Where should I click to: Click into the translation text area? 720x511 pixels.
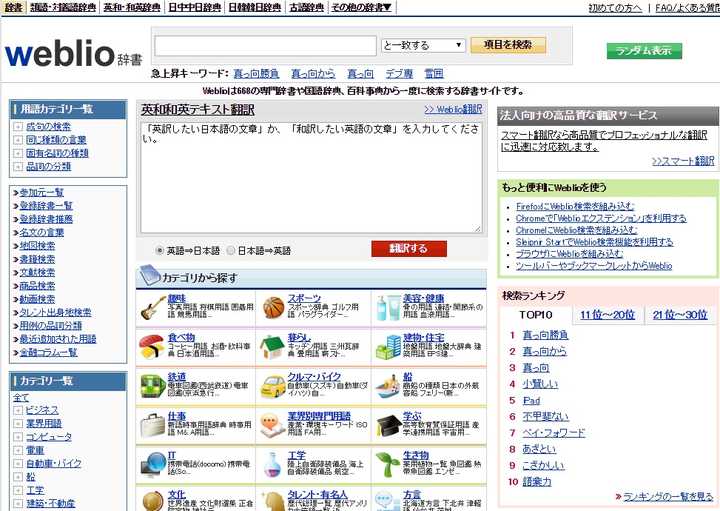[x=311, y=177]
